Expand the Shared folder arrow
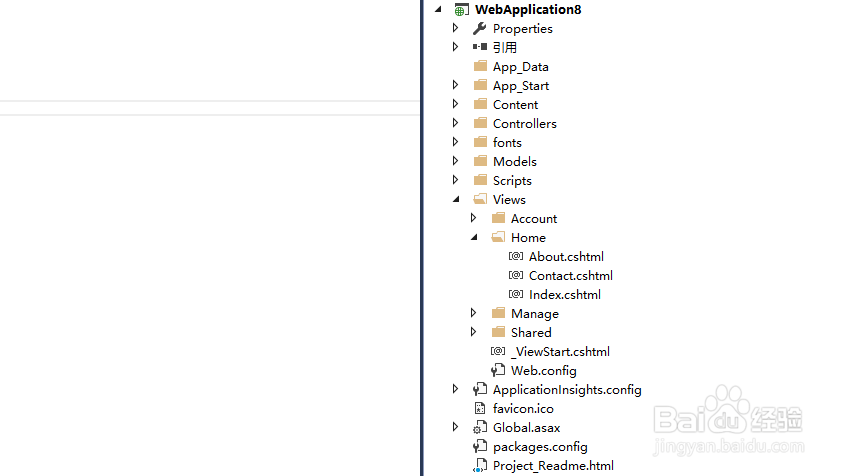The image size is (852, 476). pos(474,333)
